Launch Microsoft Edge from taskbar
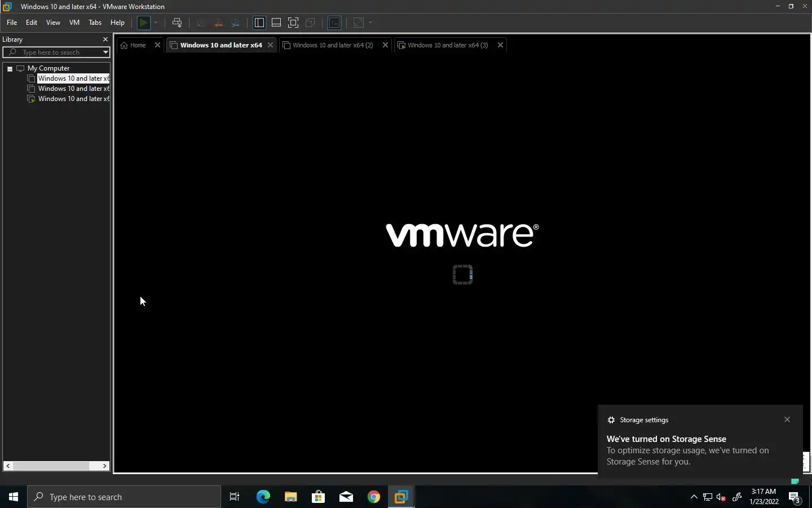 (263, 497)
